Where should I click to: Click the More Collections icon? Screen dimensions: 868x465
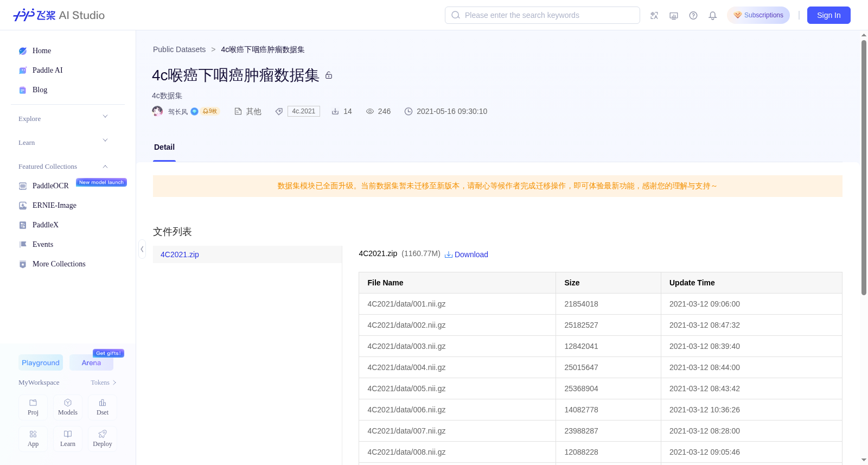pos(23,264)
